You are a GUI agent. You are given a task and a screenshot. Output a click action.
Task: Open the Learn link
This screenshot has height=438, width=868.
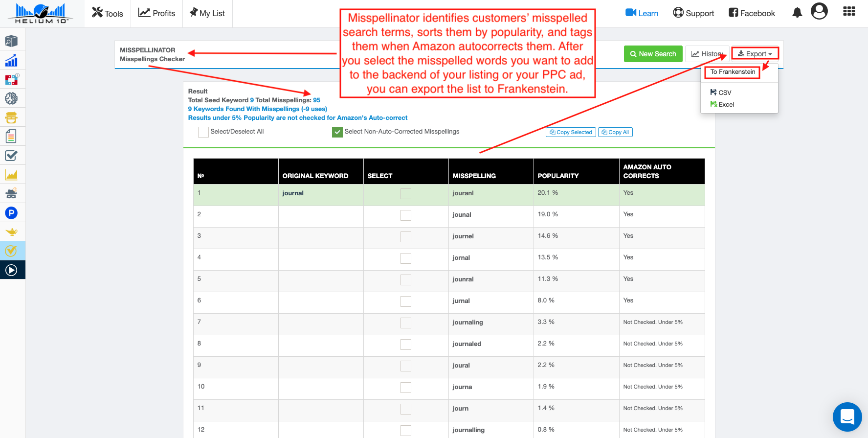coord(642,13)
